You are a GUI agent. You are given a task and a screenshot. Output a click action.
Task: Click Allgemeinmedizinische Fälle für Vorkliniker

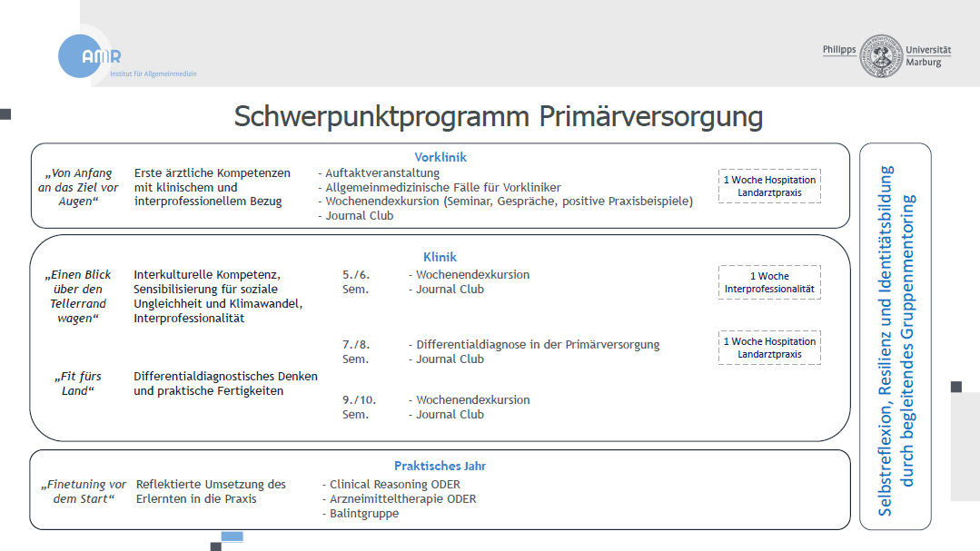pyautogui.click(x=440, y=187)
